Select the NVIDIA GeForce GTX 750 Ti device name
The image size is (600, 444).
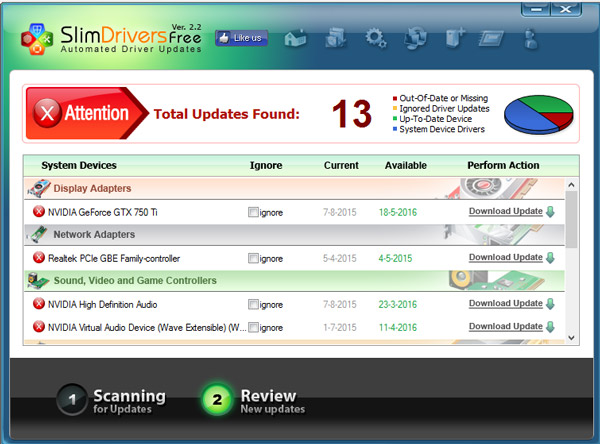[103, 212]
